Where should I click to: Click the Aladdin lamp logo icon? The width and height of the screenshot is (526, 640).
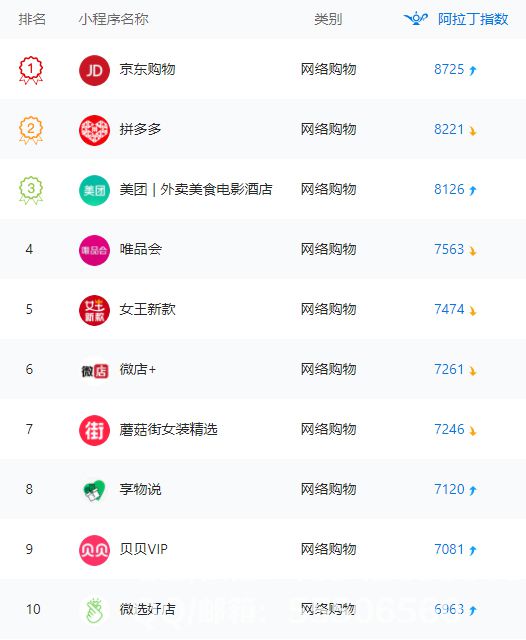(x=416, y=18)
